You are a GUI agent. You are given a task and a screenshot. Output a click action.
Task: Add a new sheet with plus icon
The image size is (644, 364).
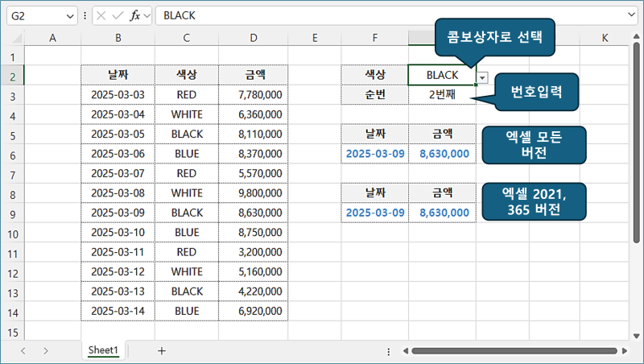coord(162,350)
